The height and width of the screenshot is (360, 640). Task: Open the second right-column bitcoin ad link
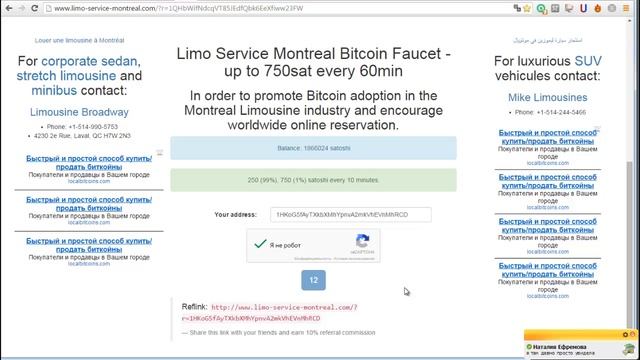point(547,181)
